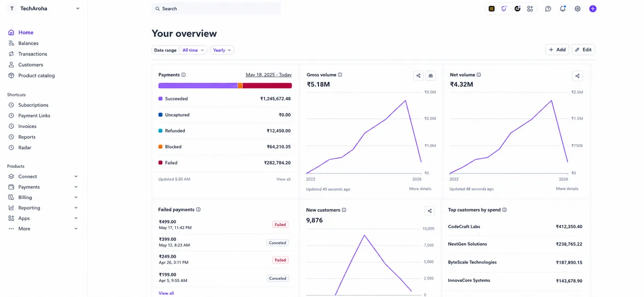The width and height of the screenshot is (644, 297).
Task: Open the TechAroha account switcher
Action: pos(44,9)
